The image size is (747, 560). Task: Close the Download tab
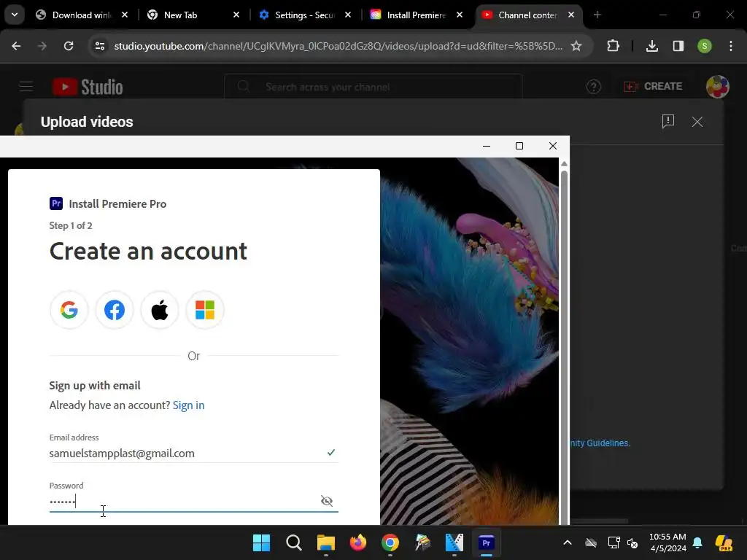(125, 15)
